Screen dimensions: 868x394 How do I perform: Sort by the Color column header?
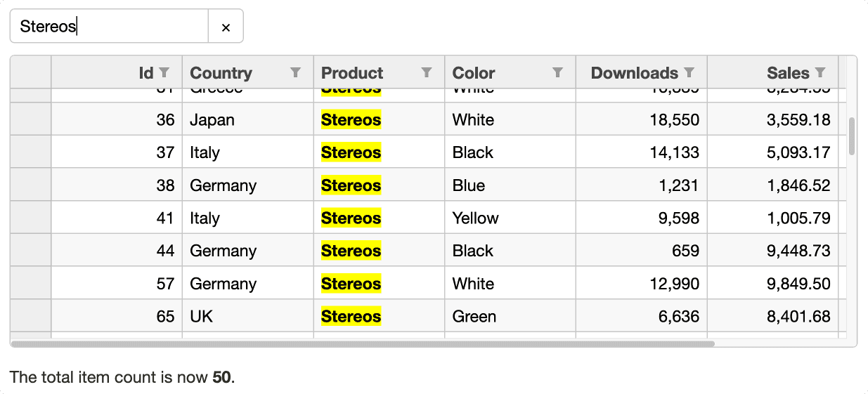(x=474, y=73)
